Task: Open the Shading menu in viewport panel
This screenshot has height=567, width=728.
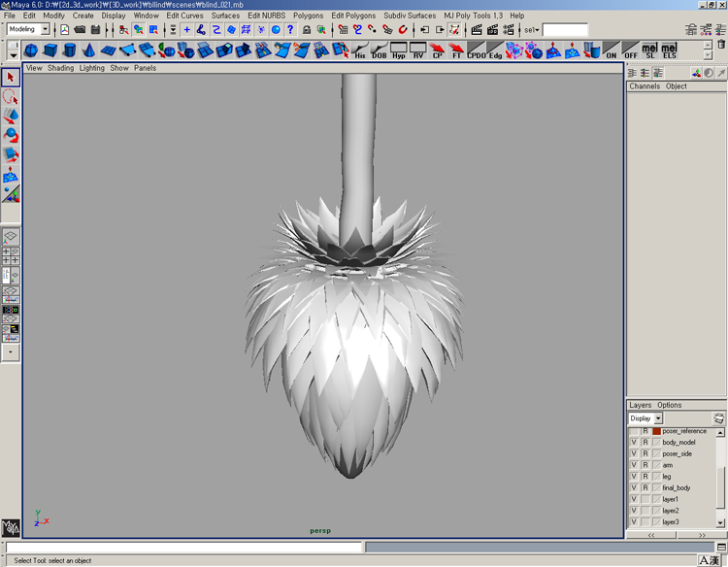Action: tap(60, 68)
